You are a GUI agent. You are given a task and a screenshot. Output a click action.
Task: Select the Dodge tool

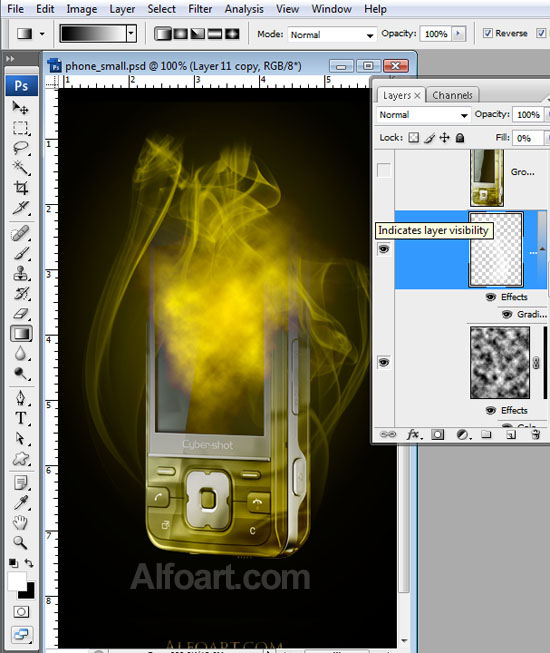click(x=20, y=374)
